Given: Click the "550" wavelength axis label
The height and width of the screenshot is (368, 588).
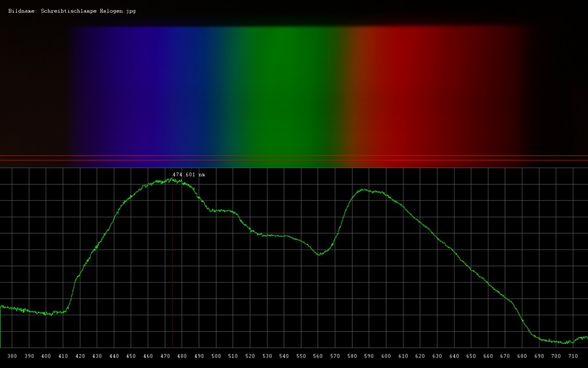Looking at the screenshot, I should 301,356.
